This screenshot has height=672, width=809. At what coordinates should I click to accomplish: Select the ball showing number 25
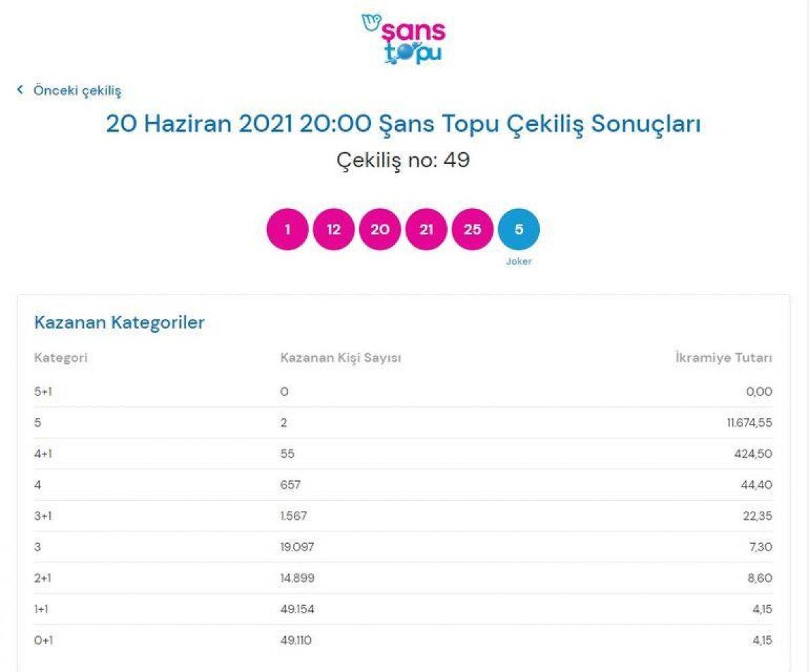pyautogui.click(x=472, y=229)
